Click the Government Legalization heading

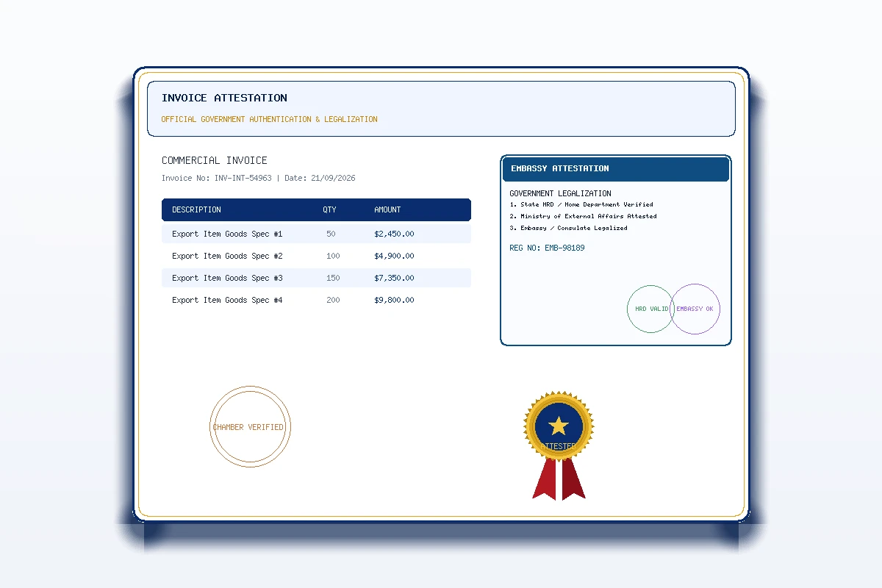point(560,193)
